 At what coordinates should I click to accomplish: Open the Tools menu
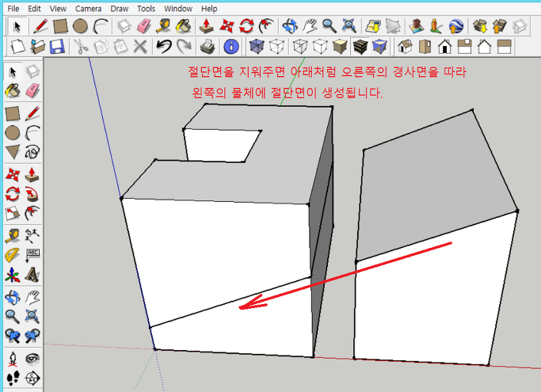[146, 9]
